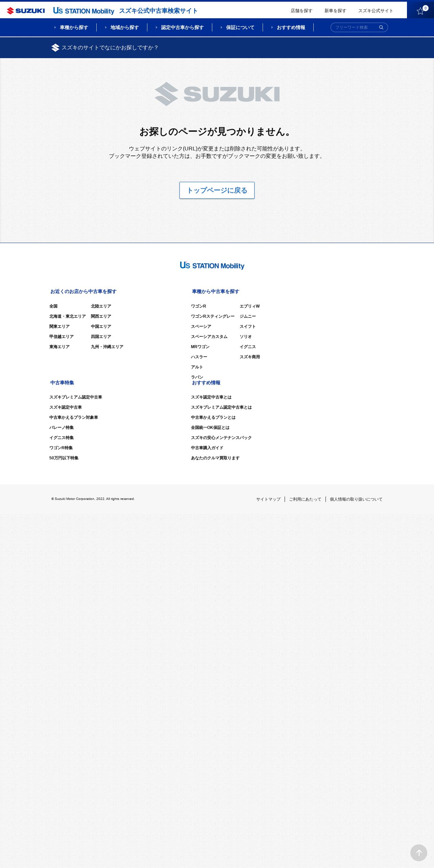Click the 中古車特集 footer heading

click(x=62, y=383)
